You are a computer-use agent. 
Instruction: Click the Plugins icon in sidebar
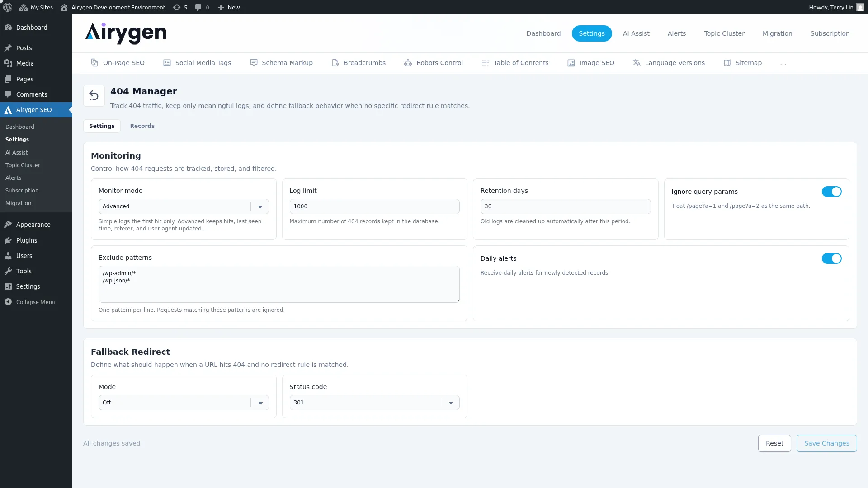[x=8, y=240]
